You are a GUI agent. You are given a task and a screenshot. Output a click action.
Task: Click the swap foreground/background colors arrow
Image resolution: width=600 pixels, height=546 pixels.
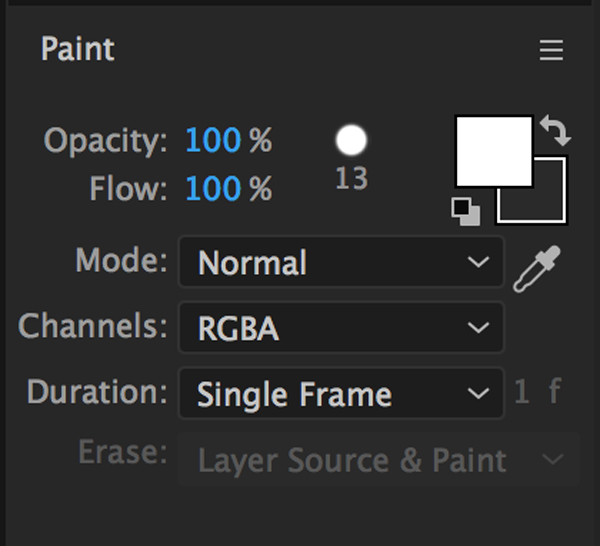[556, 130]
